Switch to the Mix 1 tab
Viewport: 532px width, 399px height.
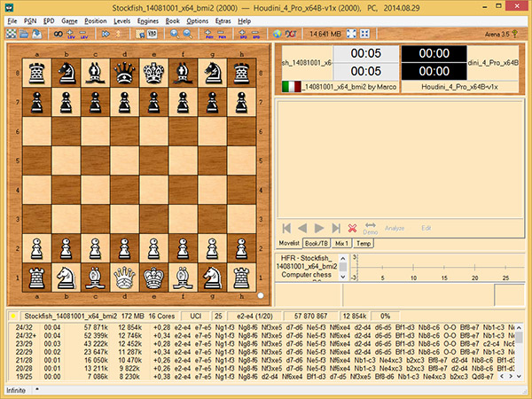[x=341, y=243]
